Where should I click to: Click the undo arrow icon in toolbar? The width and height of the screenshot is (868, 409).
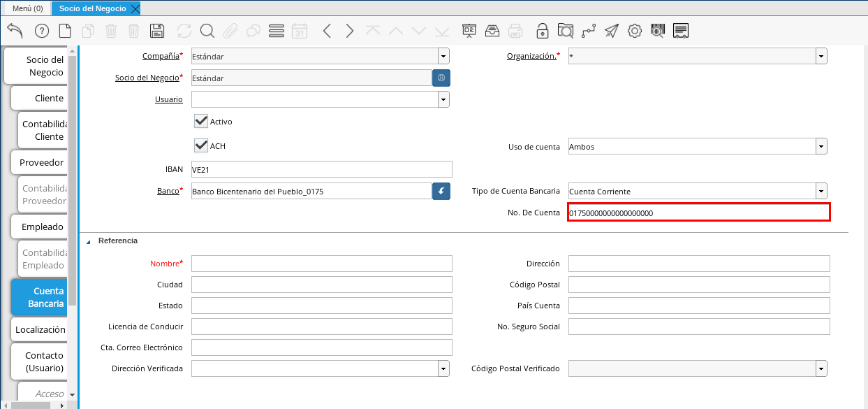tap(15, 31)
